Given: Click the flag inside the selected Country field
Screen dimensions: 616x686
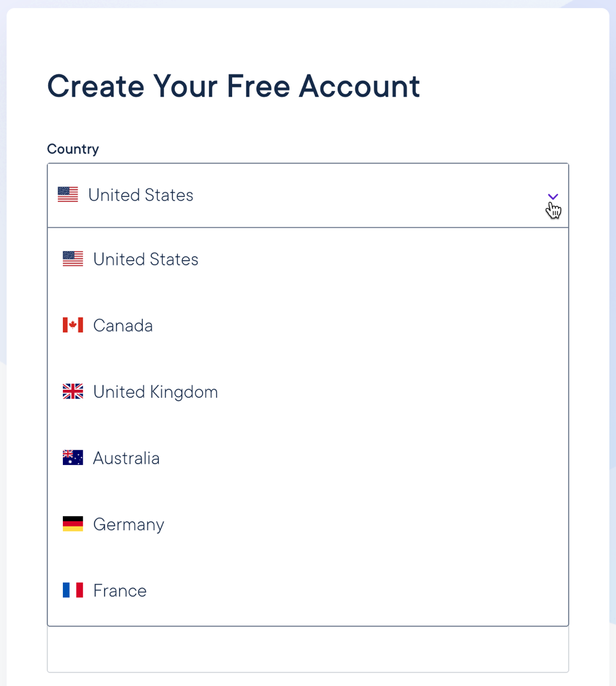Looking at the screenshot, I should tap(68, 195).
